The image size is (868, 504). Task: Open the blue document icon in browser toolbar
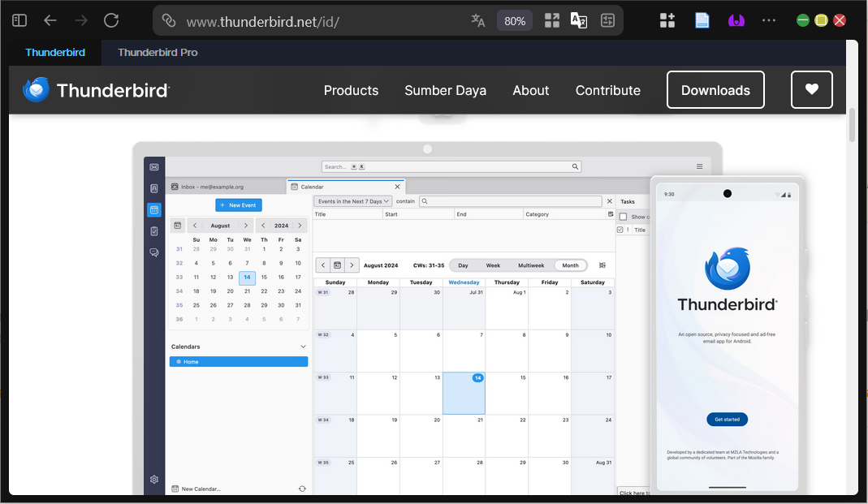point(702,20)
